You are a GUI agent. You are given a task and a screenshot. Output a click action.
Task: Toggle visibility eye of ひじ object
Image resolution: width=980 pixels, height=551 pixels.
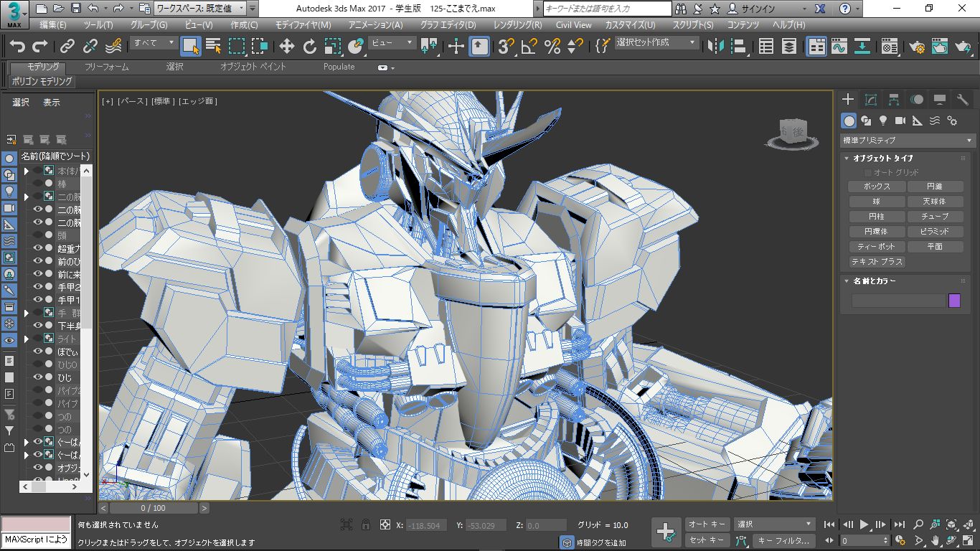[x=39, y=377]
